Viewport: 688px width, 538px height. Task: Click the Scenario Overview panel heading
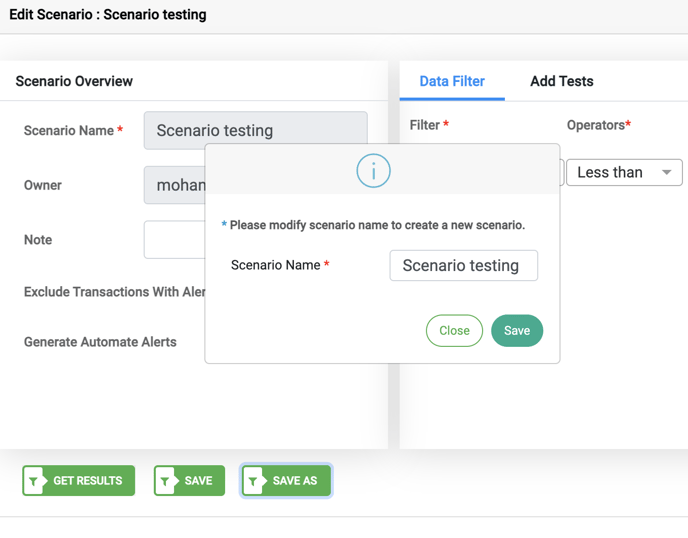(x=74, y=81)
